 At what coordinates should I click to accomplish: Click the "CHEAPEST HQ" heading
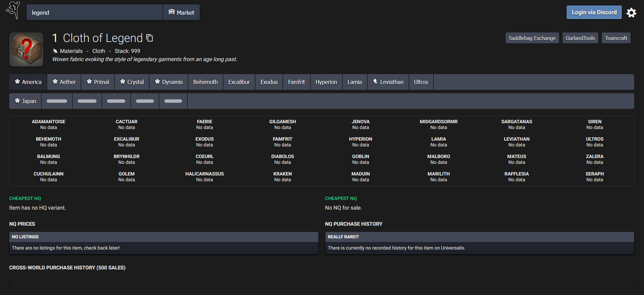coord(25,198)
